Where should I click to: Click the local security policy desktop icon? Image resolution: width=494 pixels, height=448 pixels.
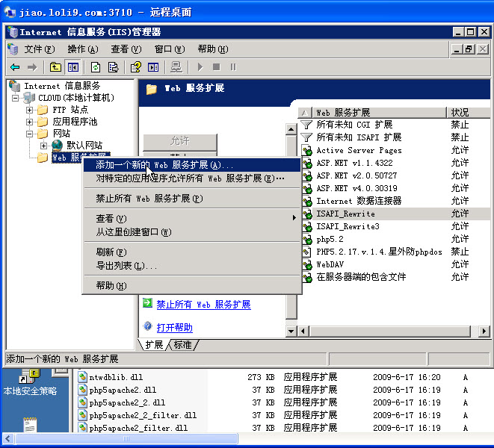tap(29, 382)
